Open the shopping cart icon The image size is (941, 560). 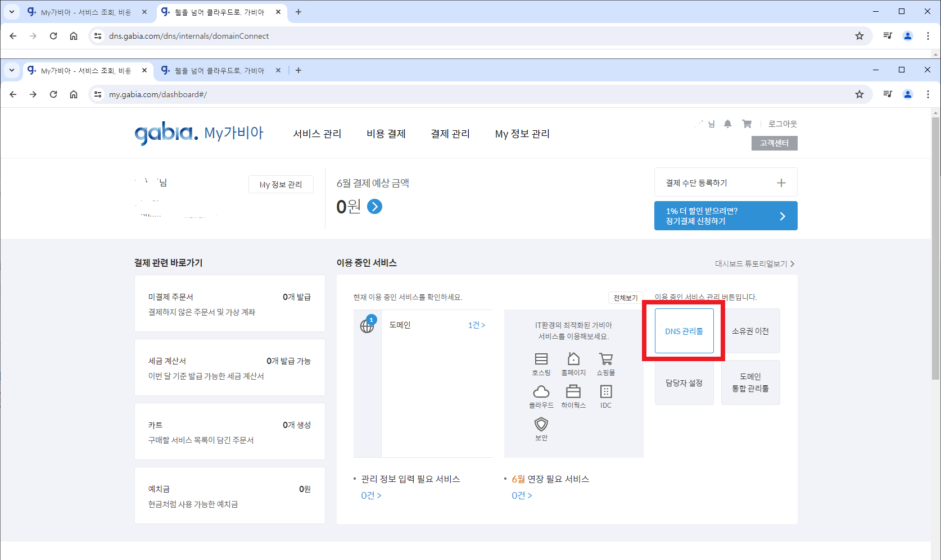pos(747,124)
